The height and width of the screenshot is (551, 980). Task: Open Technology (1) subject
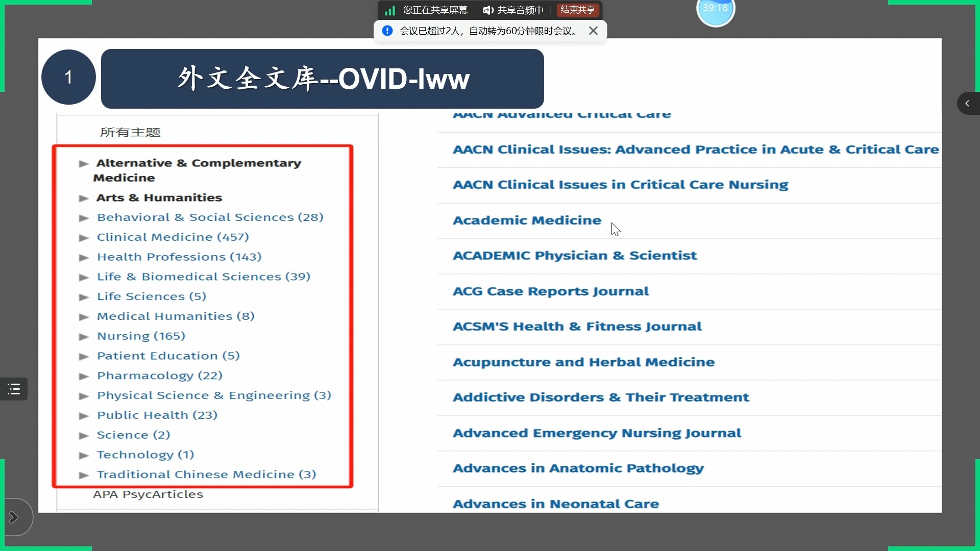coord(145,455)
